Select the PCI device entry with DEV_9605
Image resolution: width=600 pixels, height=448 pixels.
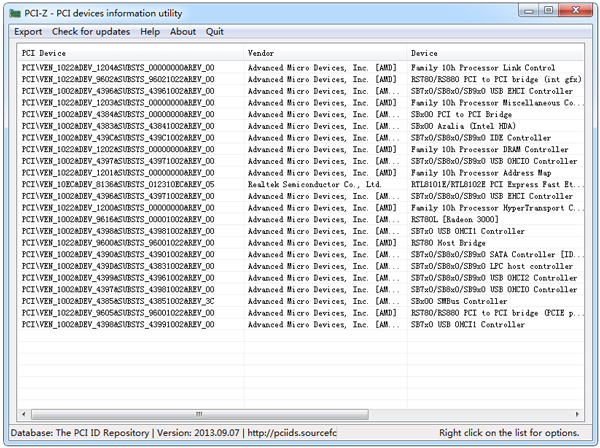[x=118, y=313]
